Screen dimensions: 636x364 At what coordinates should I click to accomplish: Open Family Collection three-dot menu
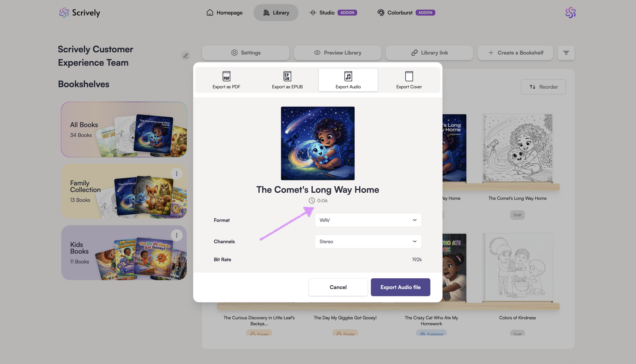pyautogui.click(x=177, y=173)
